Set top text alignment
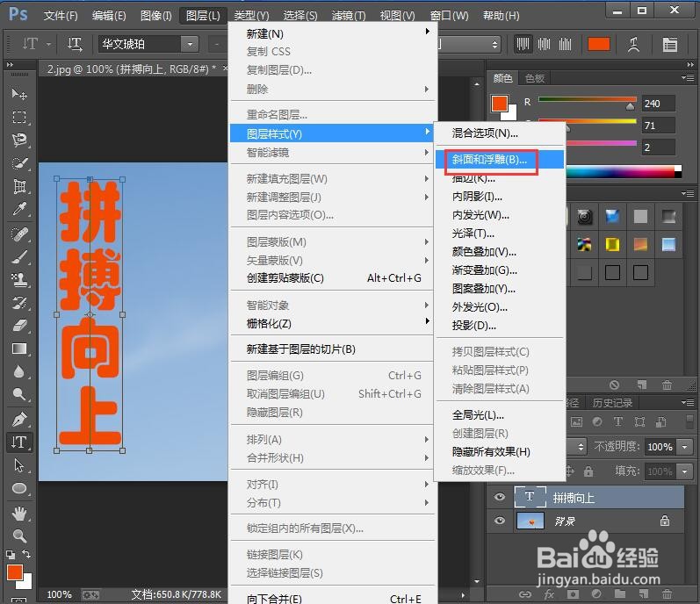Viewport: 700px width, 604px height. pyautogui.click(x=523, y=44)
